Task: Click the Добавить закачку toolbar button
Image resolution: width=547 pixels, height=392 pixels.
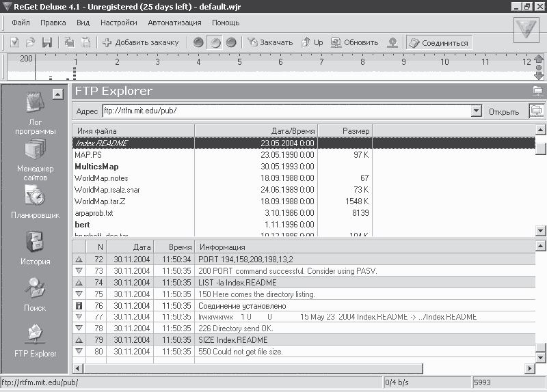Action: [x=140, y=42]
